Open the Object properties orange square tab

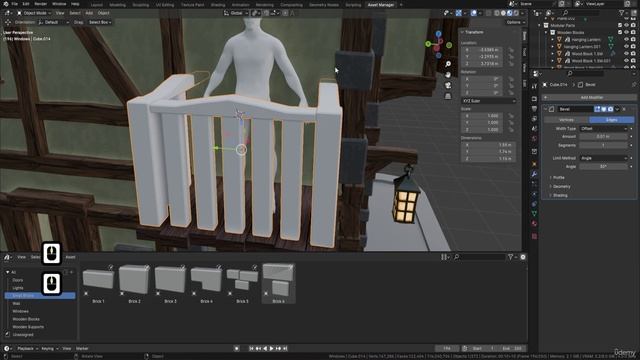pos(534,164)
